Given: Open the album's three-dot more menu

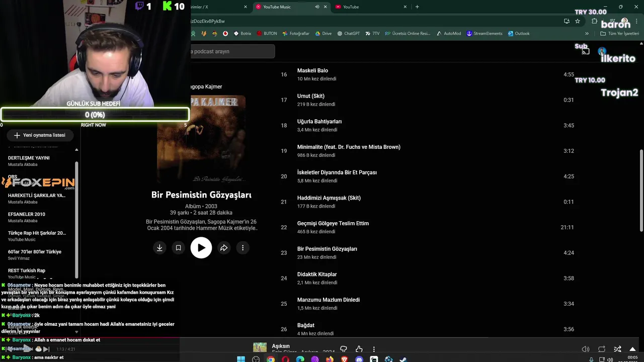Looking at the screenshot, I should tap(243, 248).
